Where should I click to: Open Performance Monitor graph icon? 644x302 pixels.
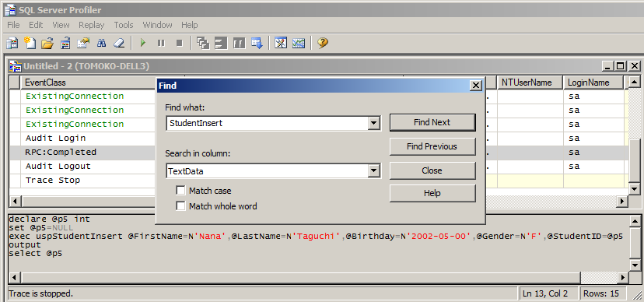click(x=299, y=43)
